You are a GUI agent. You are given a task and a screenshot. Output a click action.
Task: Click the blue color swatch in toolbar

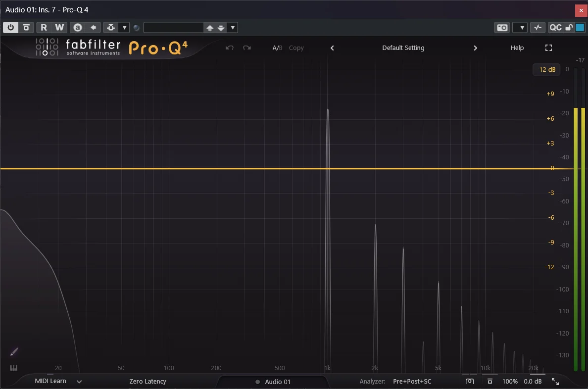[x=580, y=27]
